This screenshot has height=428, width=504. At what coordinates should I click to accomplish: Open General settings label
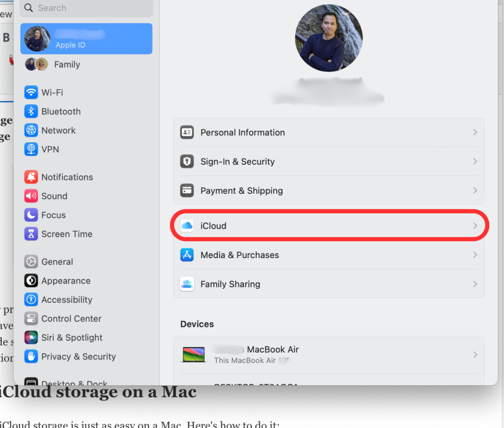point(57,262)
